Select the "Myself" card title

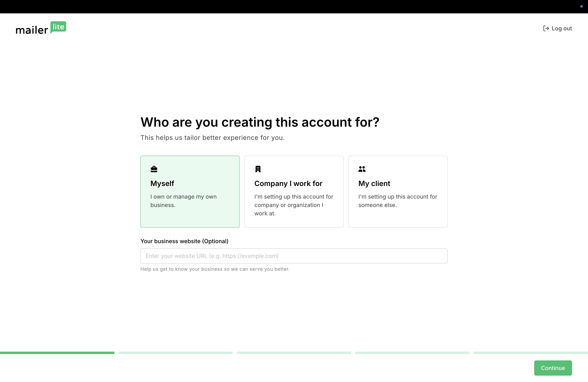coord(162,184)
